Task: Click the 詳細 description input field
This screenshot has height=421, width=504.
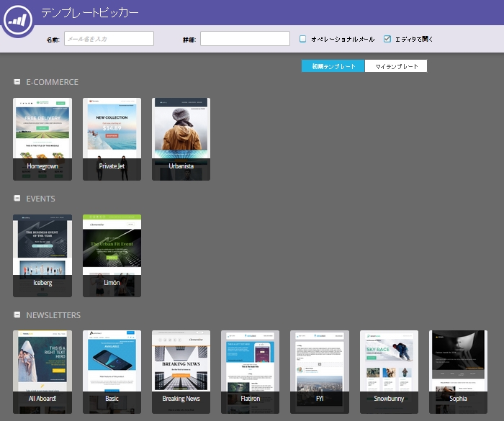Action: pyautogui.click(x=245, y=39)
